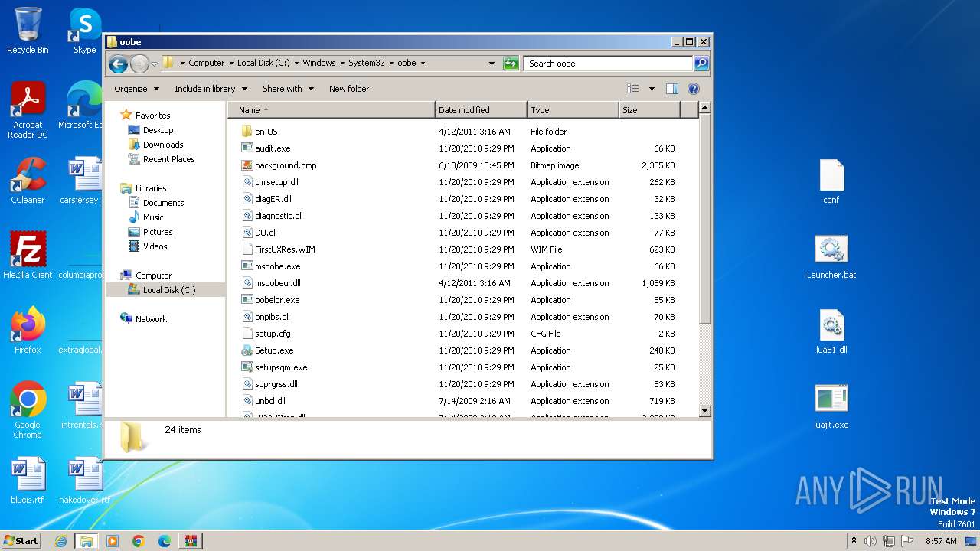Open Internet Explorer from taskbar
Screen dimensions: 980x551
tap(60, 541)
